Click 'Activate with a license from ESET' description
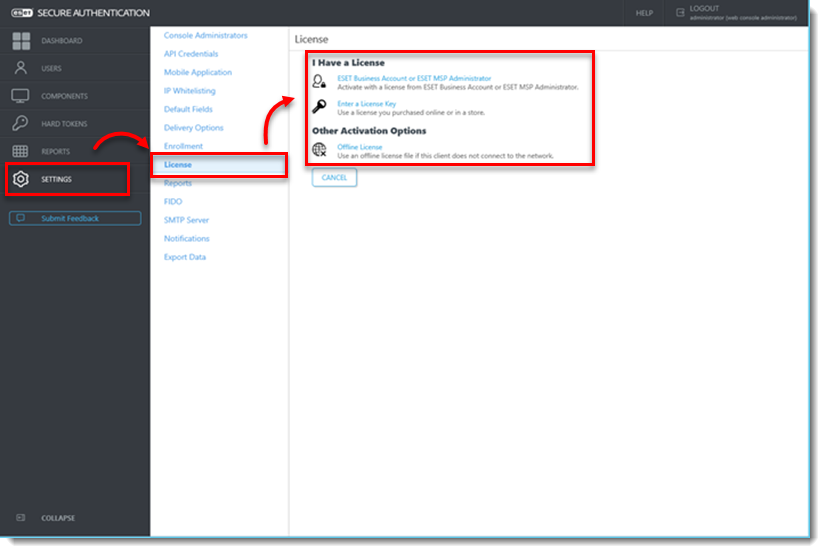 (x=458, y=87)
